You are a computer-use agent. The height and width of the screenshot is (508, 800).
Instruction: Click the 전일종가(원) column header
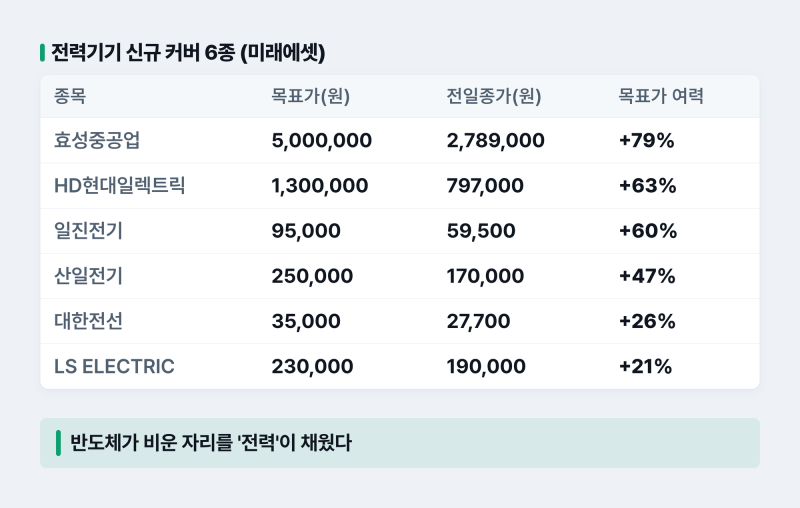pyautogui.click(x=494, y=96)
